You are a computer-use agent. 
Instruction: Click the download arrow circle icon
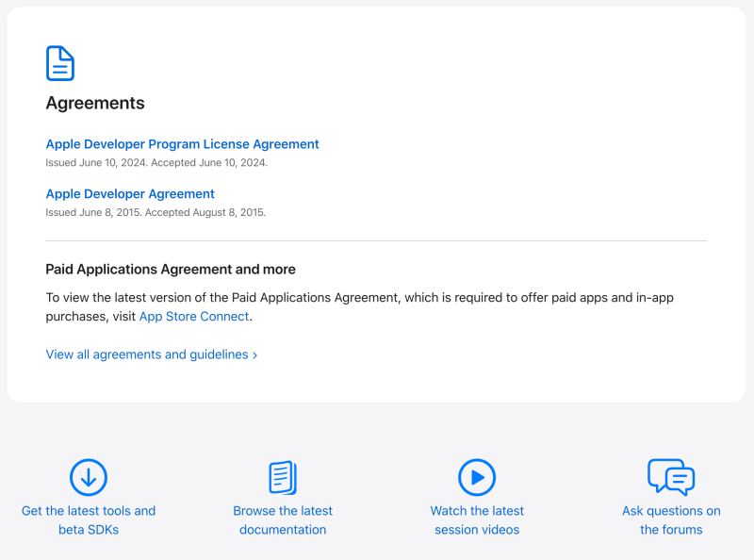[x=89, y=477]
